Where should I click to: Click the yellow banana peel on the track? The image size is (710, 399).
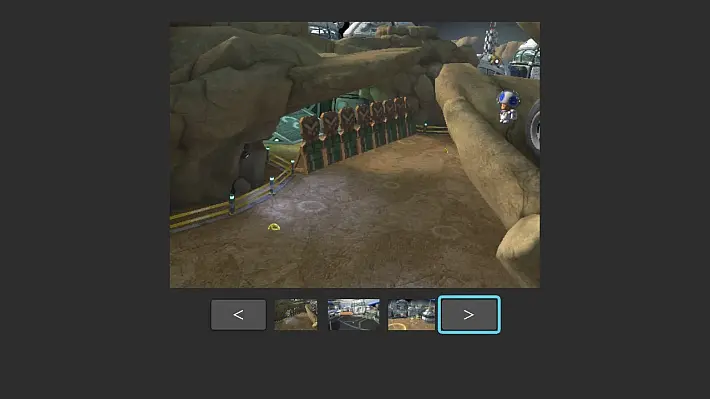(x=274, y=227)
